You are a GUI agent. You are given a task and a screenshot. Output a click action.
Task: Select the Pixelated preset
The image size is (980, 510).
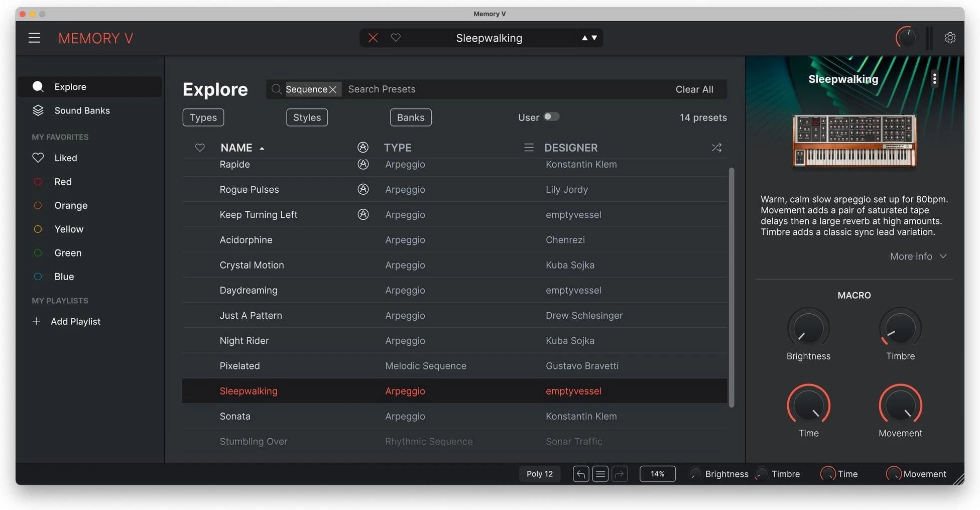tap(454, 366)
